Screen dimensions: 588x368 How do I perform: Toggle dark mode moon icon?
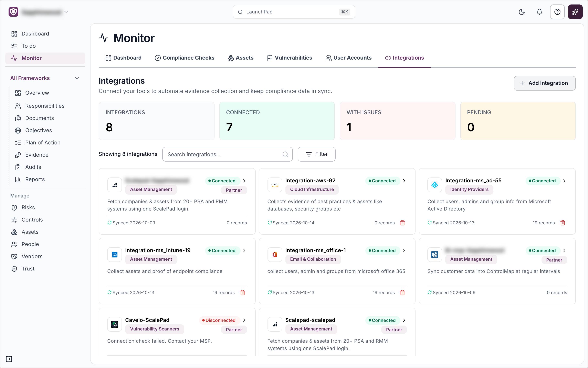coord(522,12)
